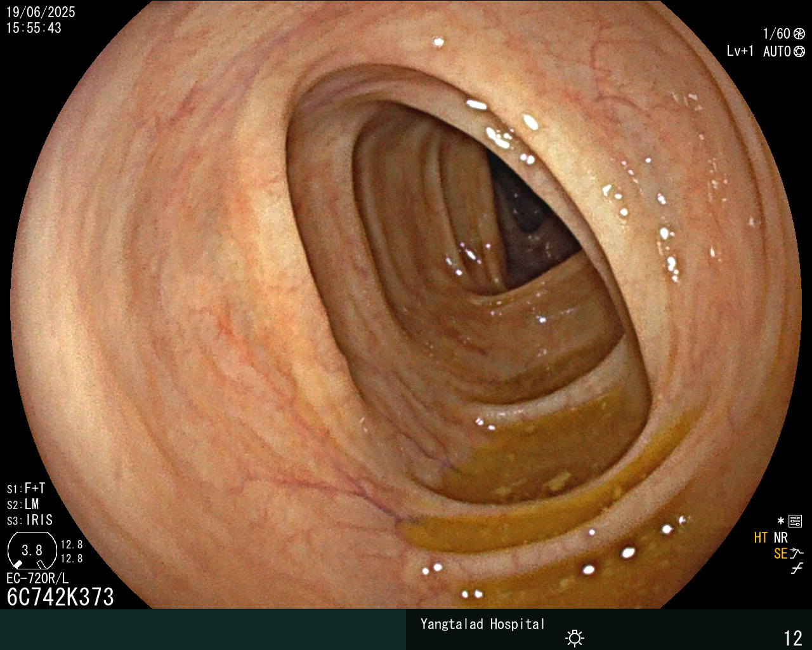Screen dimensions: 812x650
Task: Click the 1/60 shutter speed value
Action: click(776, 34)
